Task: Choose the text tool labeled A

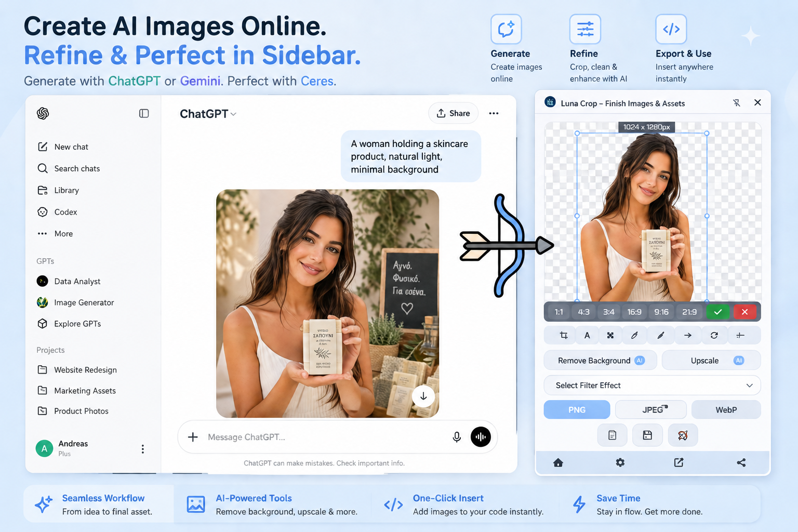Action: coord(587,336)
